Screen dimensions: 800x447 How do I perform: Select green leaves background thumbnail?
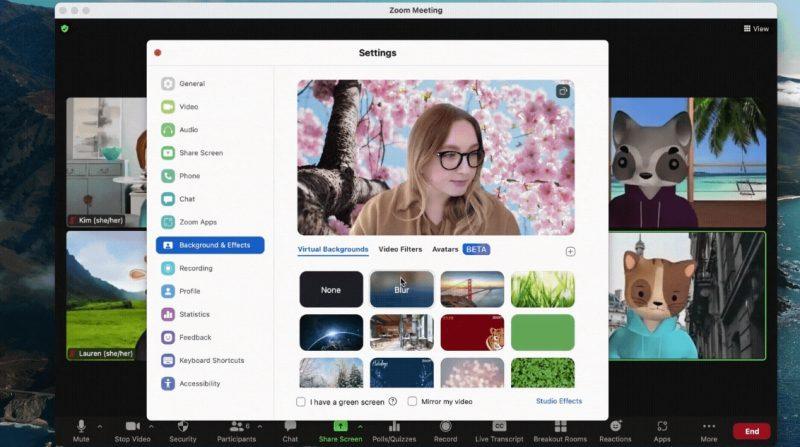[x=542, y=372]
